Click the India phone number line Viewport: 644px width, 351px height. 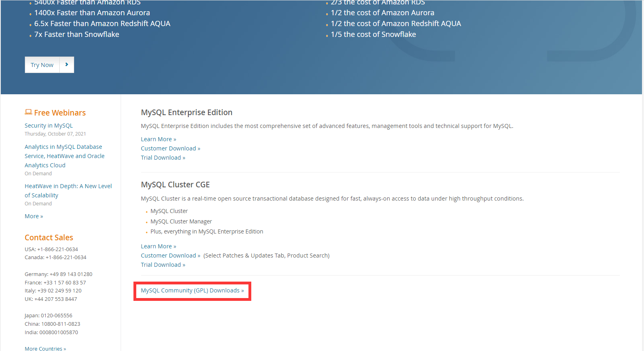point(51,332)
